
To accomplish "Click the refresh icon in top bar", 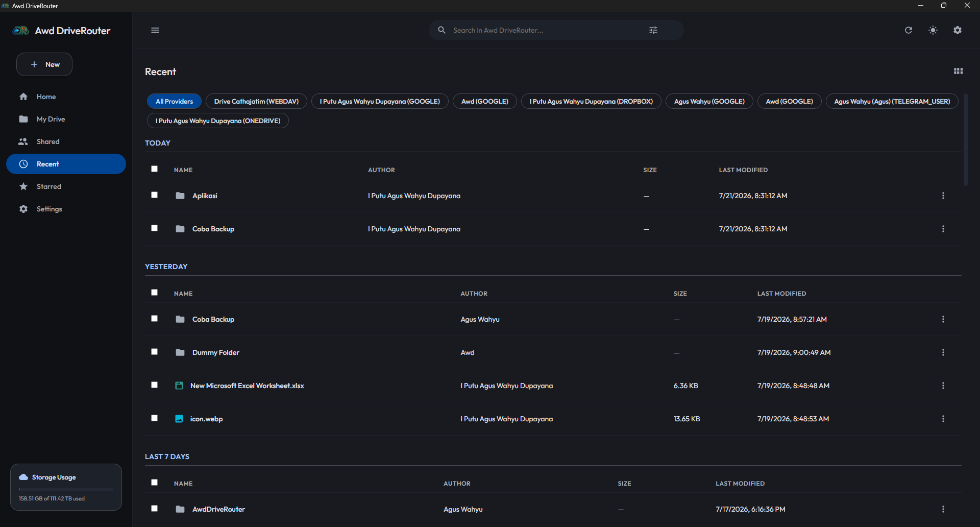I will pos(909,30).
